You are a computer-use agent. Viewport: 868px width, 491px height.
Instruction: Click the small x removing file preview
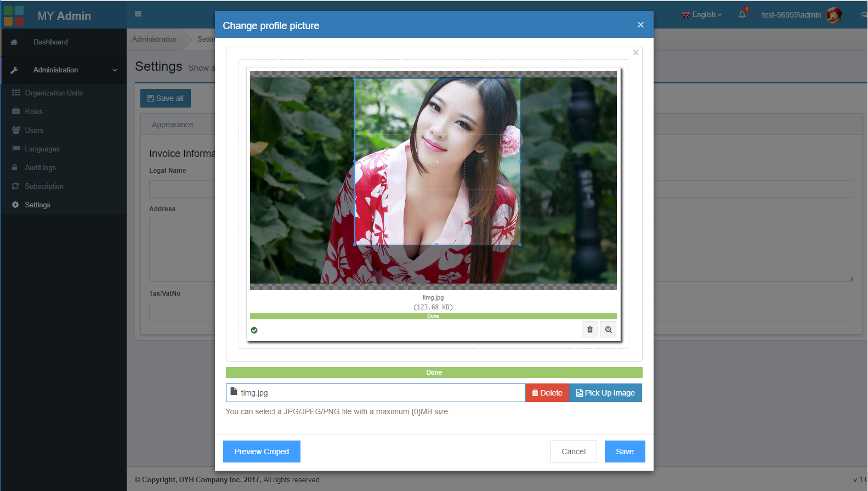coord(636,53)
